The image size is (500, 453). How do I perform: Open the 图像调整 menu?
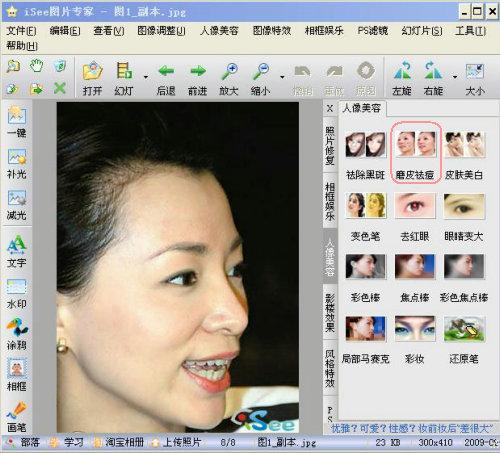click(161, 31)
